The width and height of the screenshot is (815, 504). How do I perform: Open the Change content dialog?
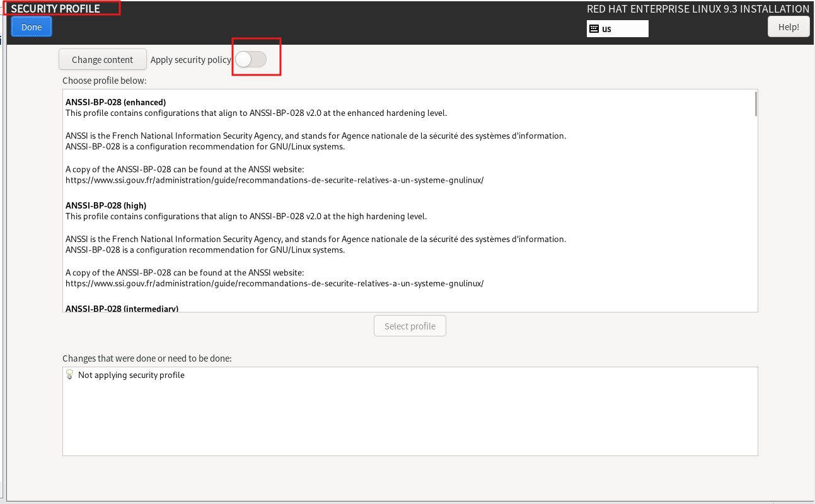click(102, 60)
